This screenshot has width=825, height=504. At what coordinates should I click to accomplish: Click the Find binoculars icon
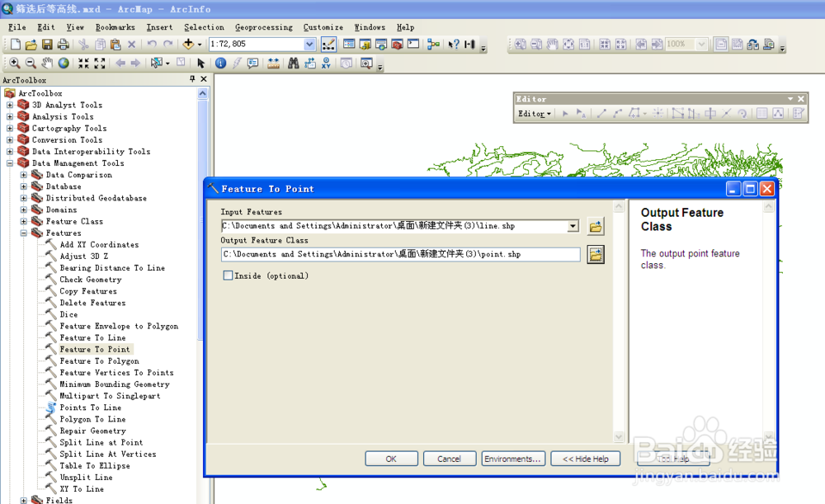(294, 64)
